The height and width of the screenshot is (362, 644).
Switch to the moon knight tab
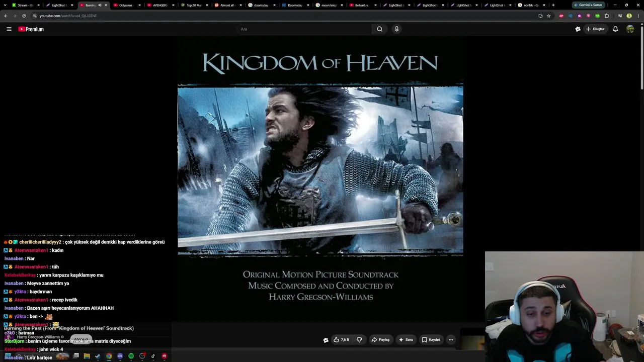pos(330,5)
